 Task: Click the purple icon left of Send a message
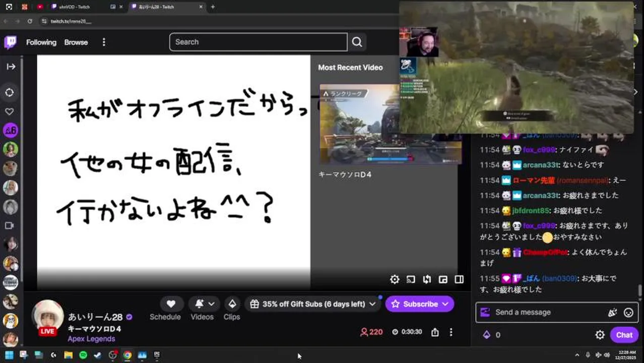485,313
